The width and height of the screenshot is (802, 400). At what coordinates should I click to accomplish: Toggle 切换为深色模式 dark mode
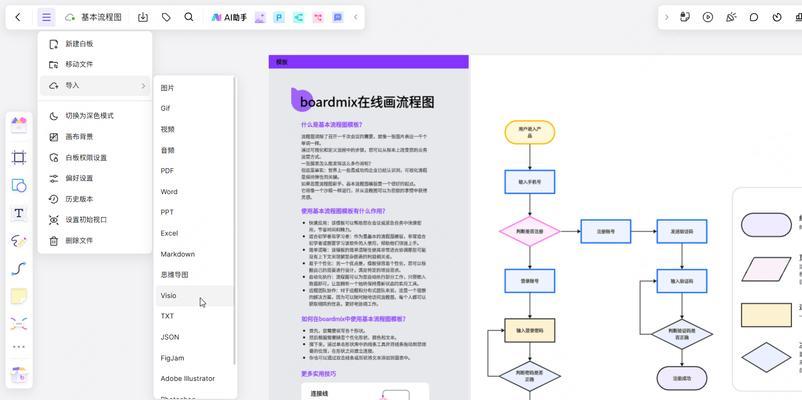point(95,116)
